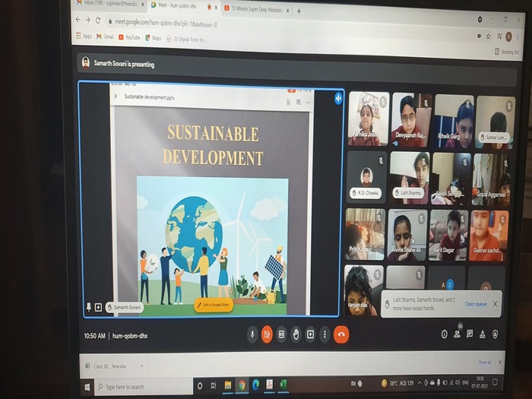Open the Activities panel icon

pos(483,334)
